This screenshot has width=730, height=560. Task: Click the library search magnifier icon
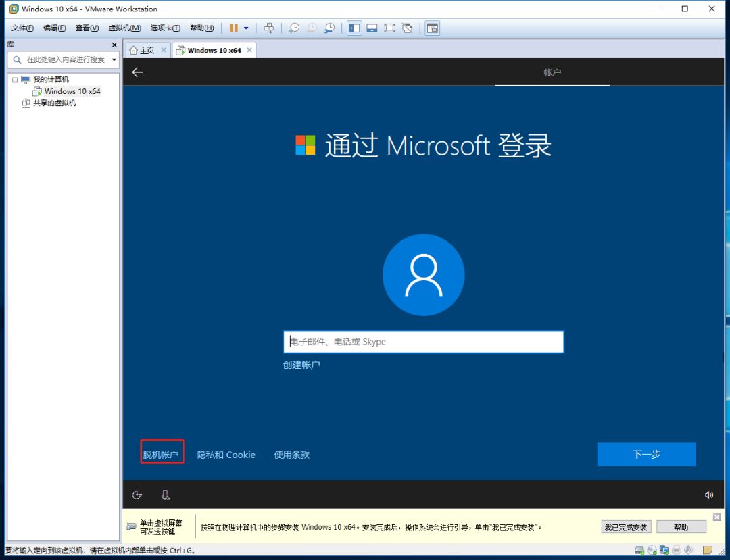coord(17,59)
